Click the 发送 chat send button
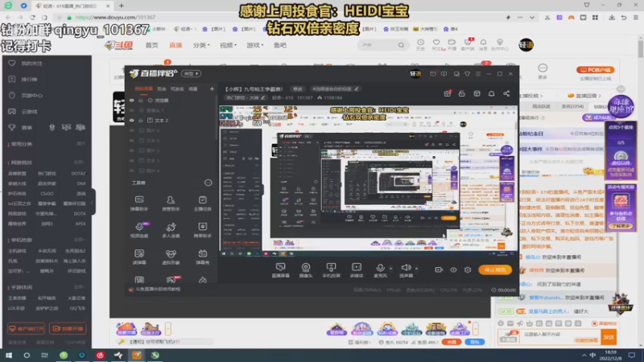Viewport: 644px width, 362px height. tap(609, 337)
